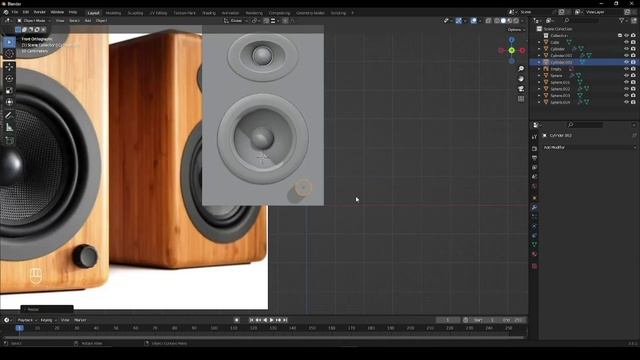Open the Edit menu
This screenshot has height=360, width=640.
click(x=26, y=12)
